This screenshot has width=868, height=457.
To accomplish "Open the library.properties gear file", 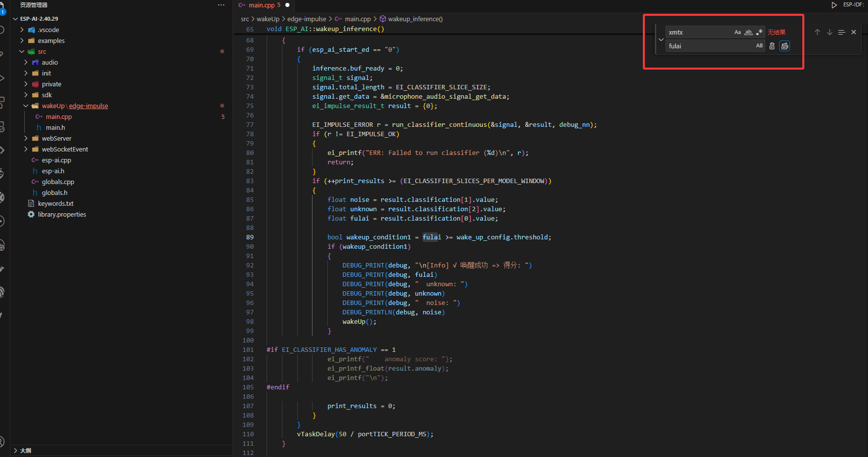I will (x=62, y=215).
